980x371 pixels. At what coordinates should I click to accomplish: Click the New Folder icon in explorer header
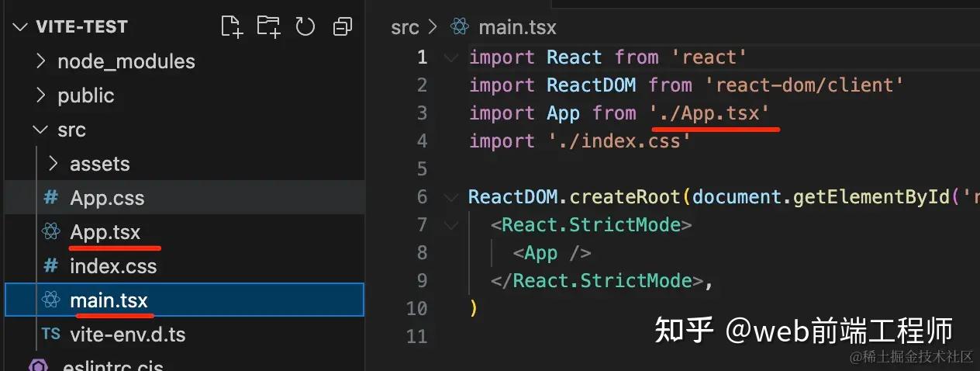[269, 27]
